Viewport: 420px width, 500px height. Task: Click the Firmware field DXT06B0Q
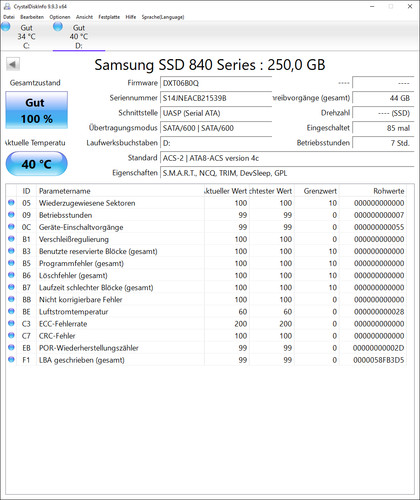point(216,83)
